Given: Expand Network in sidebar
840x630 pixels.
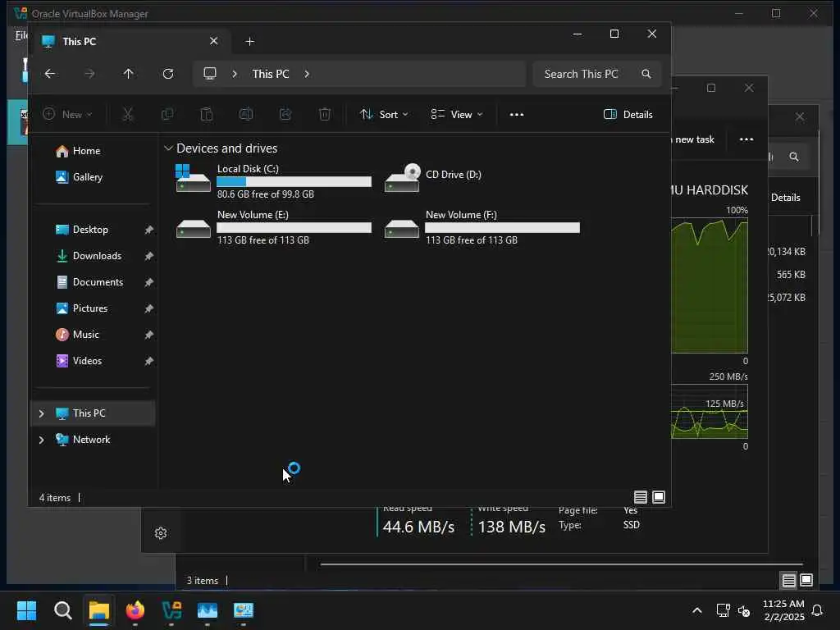Looking at the screenshot, I should pos(41,440).
